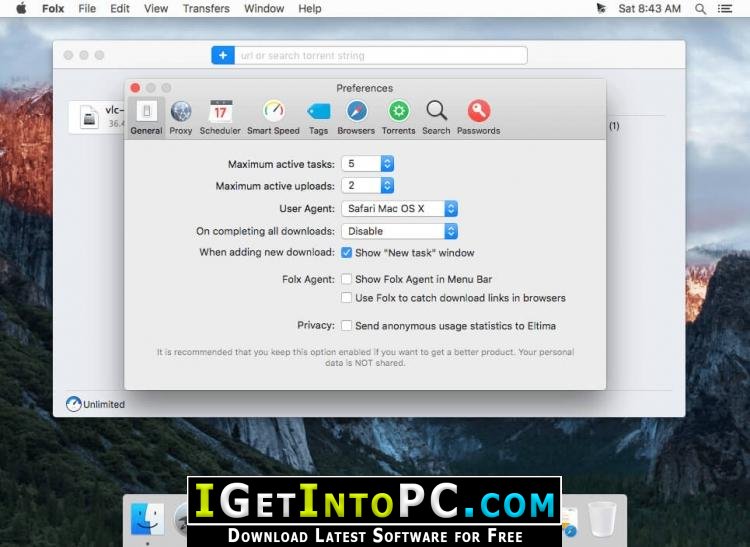
Task: Open the Browsers preferences pane
Action: pos(356,118)
